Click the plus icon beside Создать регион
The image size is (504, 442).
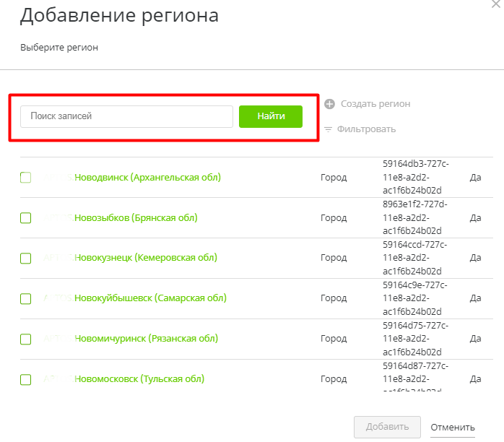pyautogui.click(x=329, y=104)
